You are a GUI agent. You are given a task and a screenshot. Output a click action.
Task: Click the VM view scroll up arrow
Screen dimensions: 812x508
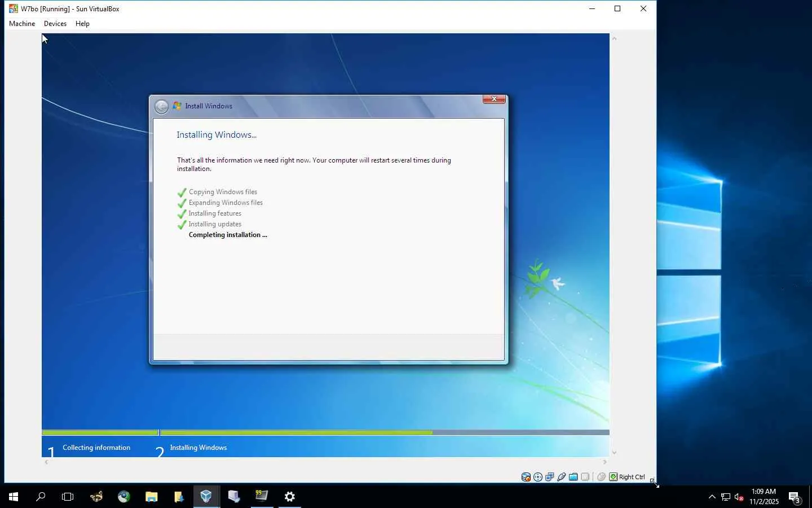tap(614, 38)
